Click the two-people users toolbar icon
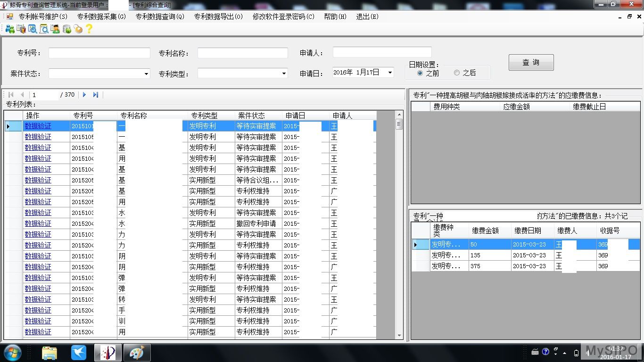This screenshot has height=362, width=644. (9, 29)
